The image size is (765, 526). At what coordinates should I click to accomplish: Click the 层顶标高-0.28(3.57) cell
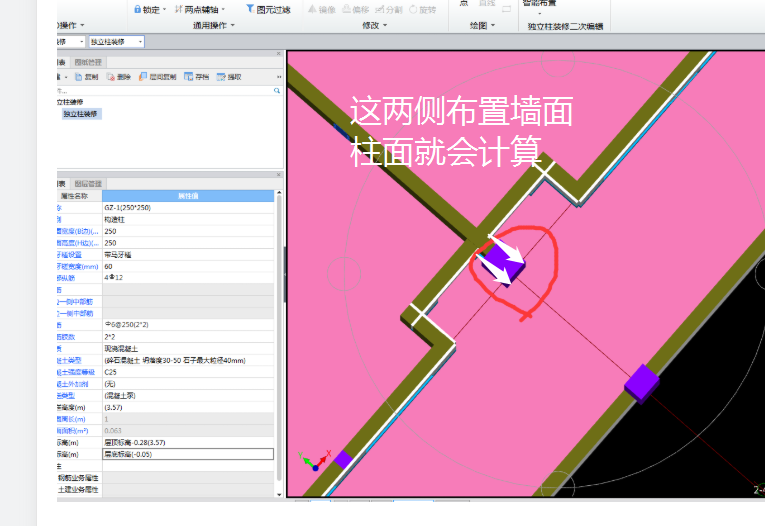pos(188,443)
